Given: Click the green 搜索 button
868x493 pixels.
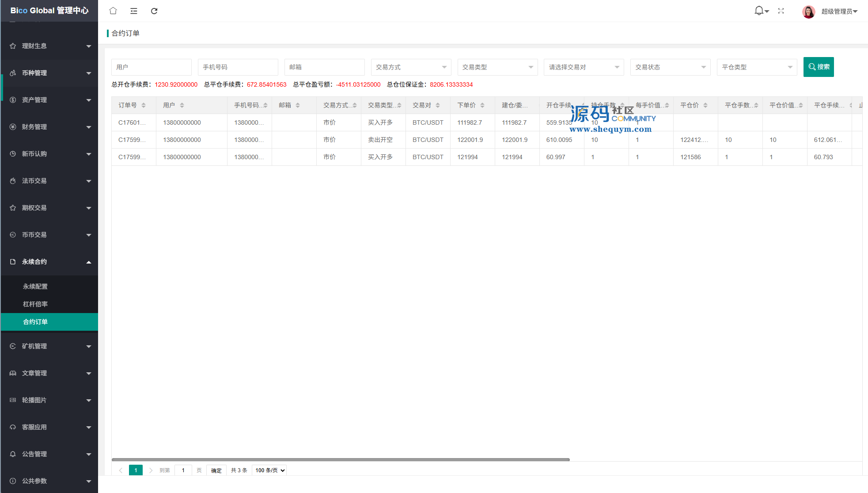Looking at the screenshot, I should 818,67.
